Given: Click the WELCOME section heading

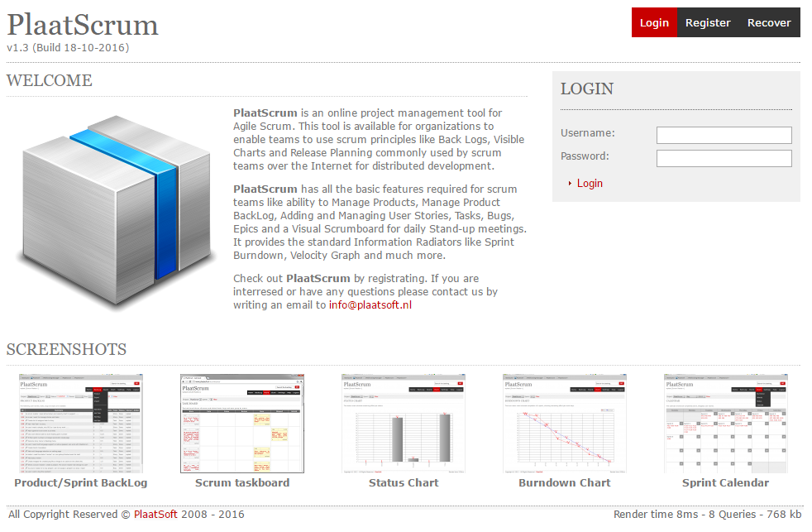Looking at the screenshot, I should pos(49,81).
